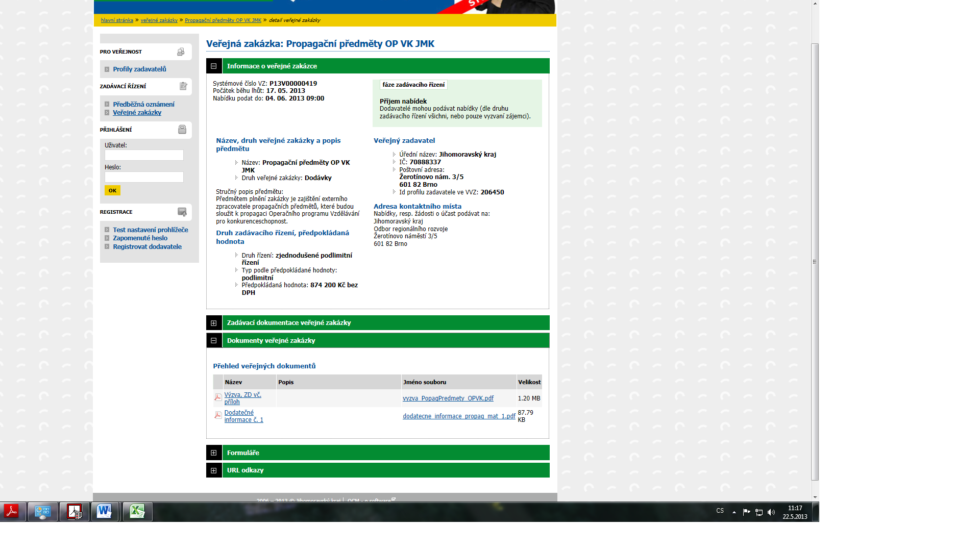The image size is (980, 551).
Task: Click the Uživatel input field
Action: click(144, 155)
